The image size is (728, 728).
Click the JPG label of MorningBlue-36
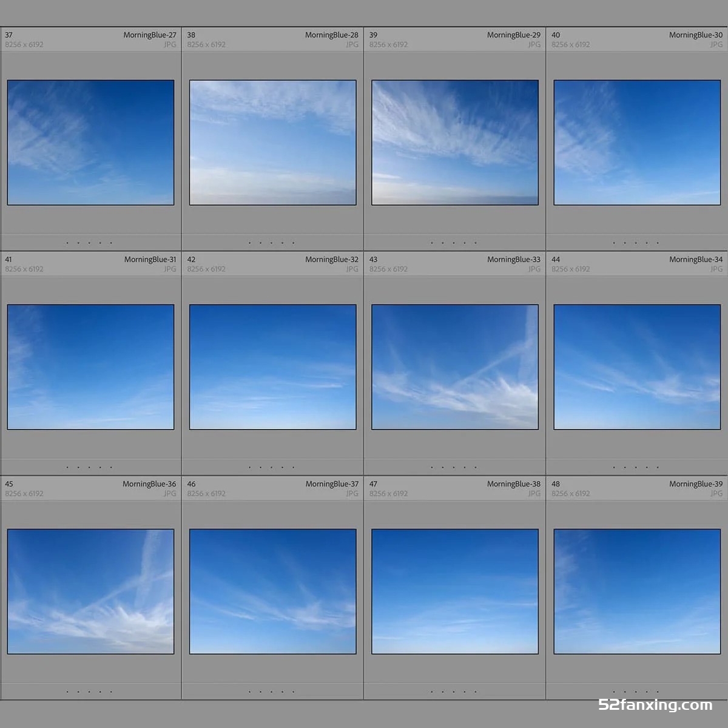tap(170, 494)
